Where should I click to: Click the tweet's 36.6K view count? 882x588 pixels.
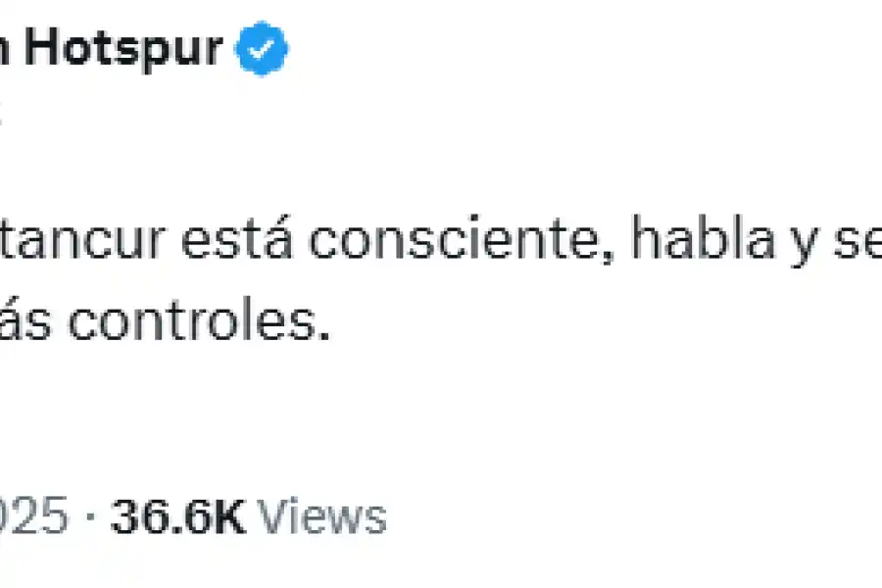click(178, 516)
